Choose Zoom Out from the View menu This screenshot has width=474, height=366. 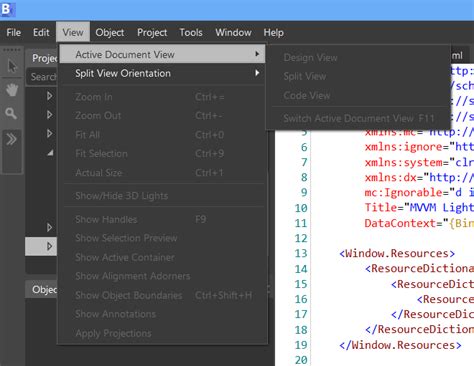(x=162, y=116)
